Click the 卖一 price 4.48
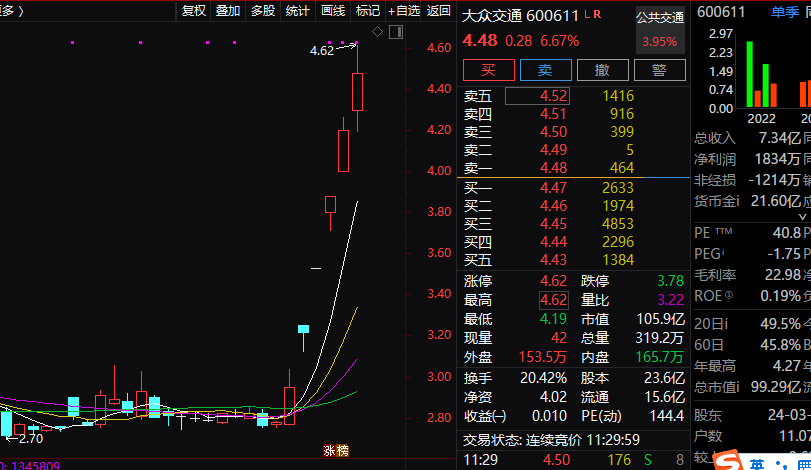This screenshot has height=470, width=811. pyautogui.click(x=553, y=168)
